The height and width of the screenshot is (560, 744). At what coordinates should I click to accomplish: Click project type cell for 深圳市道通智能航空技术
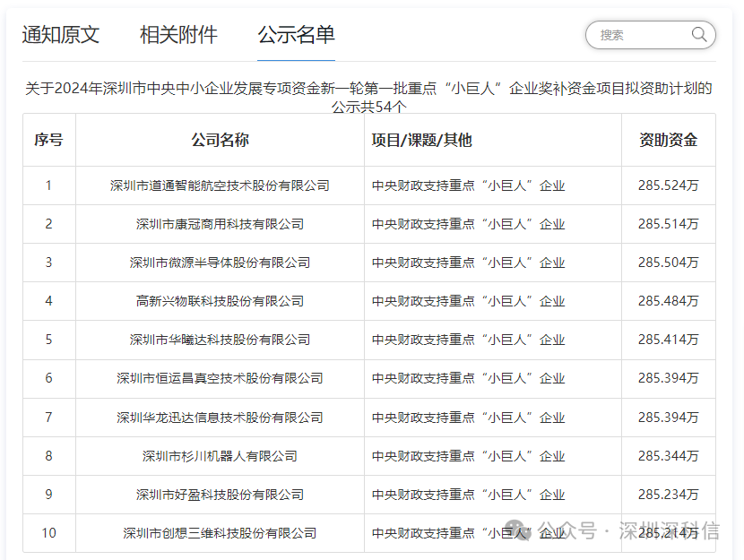(492, 185)
